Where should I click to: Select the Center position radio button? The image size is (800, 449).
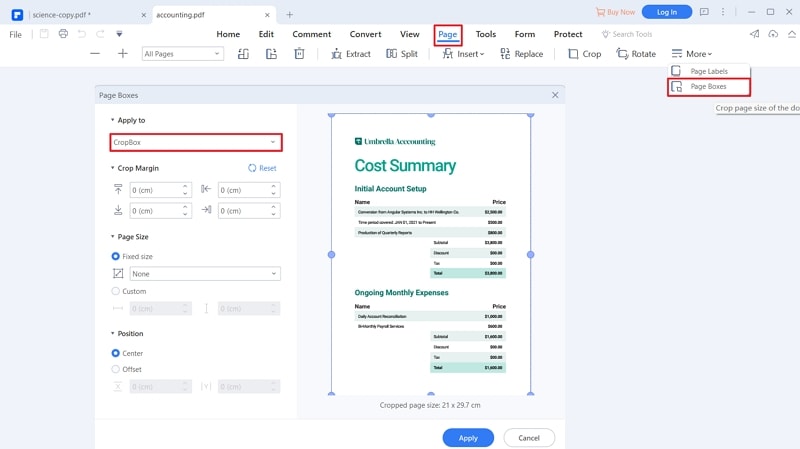pos(115,353)
